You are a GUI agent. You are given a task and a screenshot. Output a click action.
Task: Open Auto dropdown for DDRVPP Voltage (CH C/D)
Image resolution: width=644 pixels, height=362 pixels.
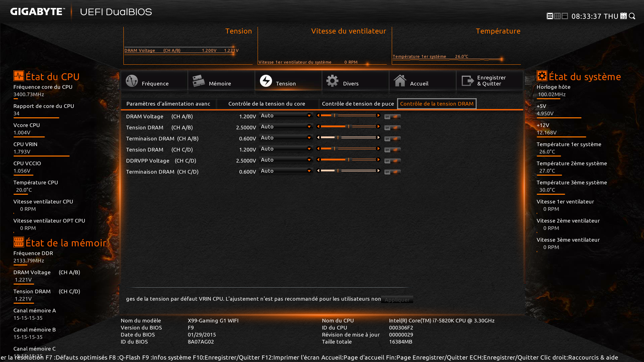(x=286, y=160)
